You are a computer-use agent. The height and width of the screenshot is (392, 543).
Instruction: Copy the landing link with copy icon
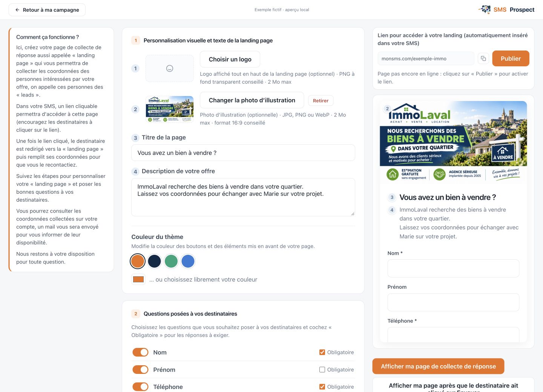click(483, 58)
